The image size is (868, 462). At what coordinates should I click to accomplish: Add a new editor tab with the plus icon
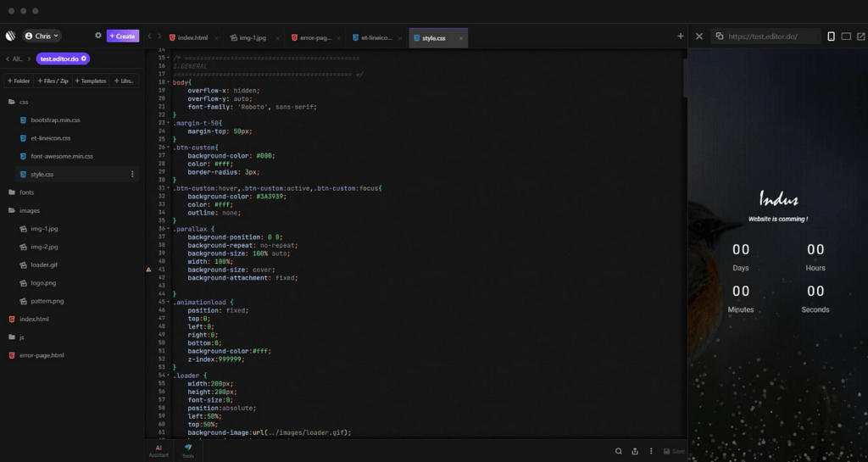click(681, 36)
